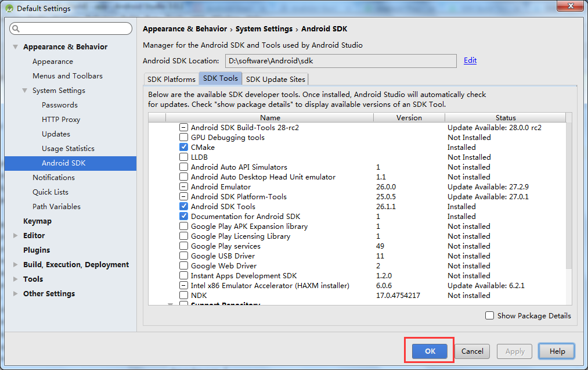Select Google Play Licensing Library row name
The image size is (588, 370).
(x=240, y=236)
